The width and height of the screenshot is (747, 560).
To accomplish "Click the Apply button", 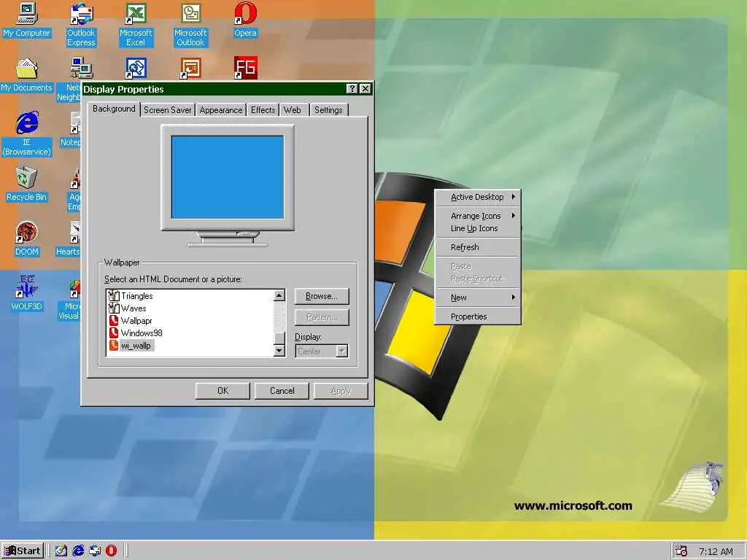I will point(341,391).
